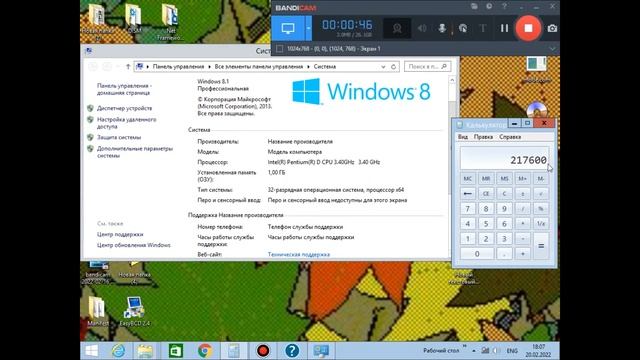Pause the Bandicam recording
640x360 pixels.
point(504,28)
